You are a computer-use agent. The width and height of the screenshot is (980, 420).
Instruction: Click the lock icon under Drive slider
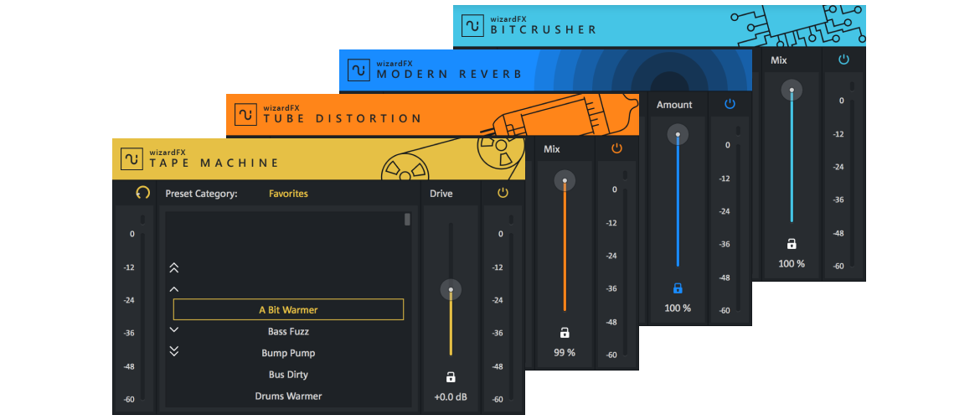(451, 376)
